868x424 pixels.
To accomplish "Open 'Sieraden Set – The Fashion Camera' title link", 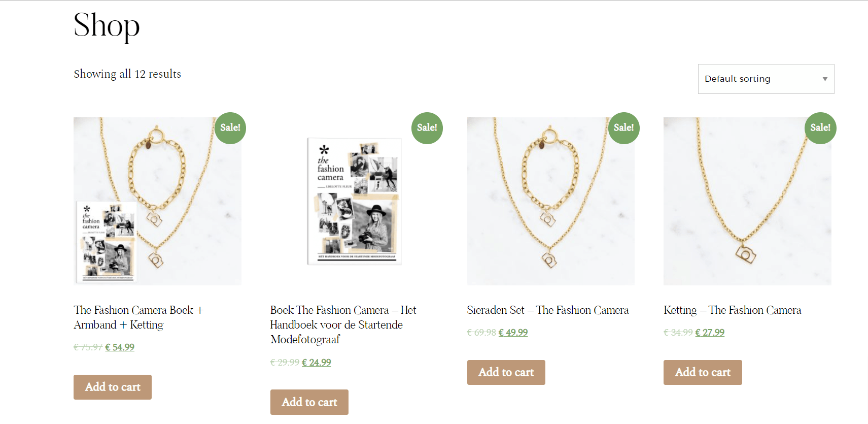I will coord(547,310).
